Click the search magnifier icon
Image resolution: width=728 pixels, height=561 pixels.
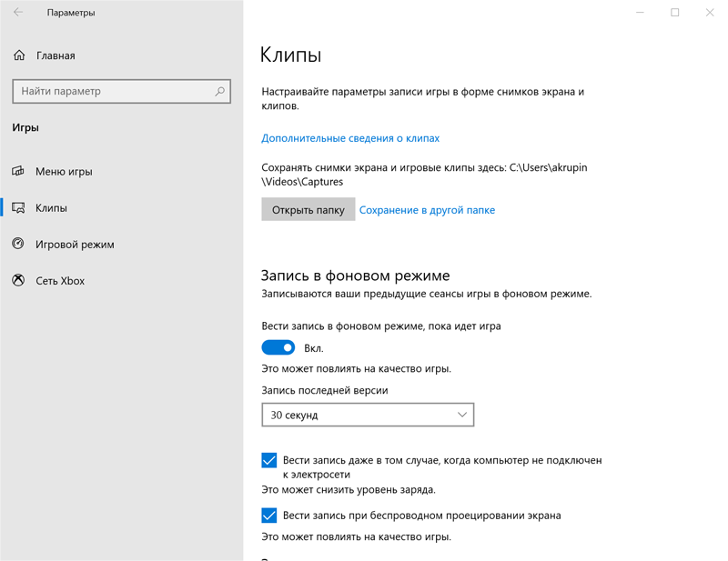click(219, 92)
